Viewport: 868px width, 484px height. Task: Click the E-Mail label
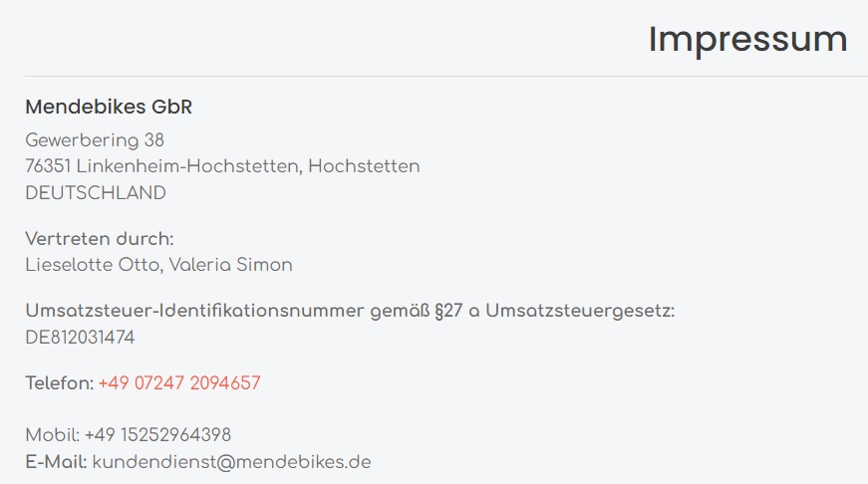[x=56, y=462]
